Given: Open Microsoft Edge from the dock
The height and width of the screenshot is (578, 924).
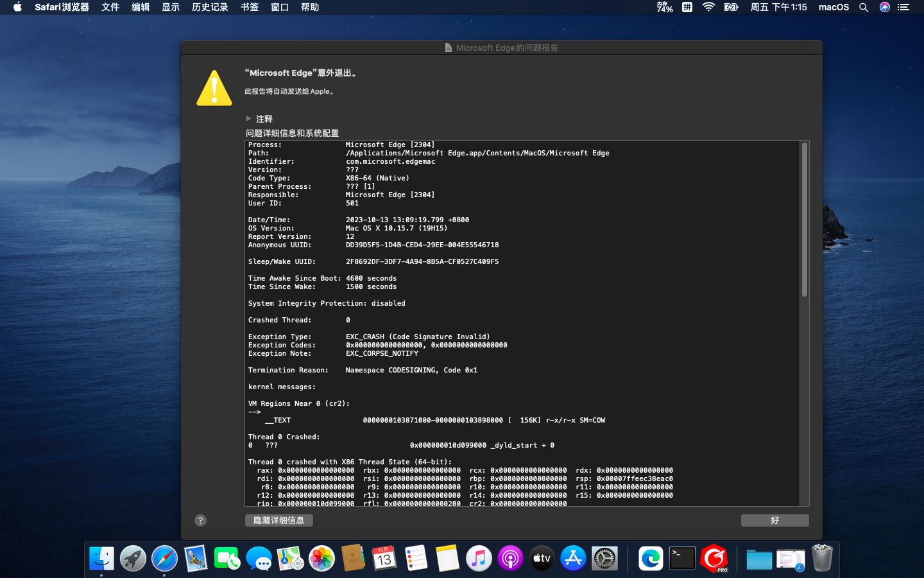Looking at the screenshot, I should [x=650, y=559].
